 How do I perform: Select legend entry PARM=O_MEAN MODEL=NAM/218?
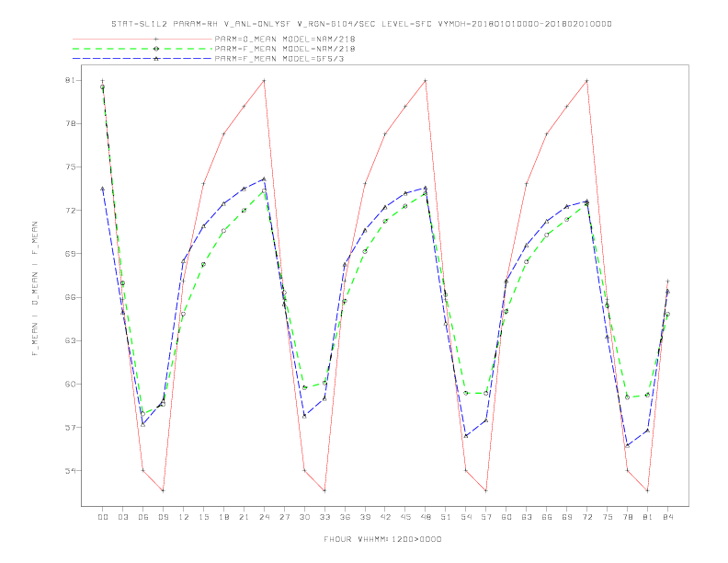click(x=285, y=39)
